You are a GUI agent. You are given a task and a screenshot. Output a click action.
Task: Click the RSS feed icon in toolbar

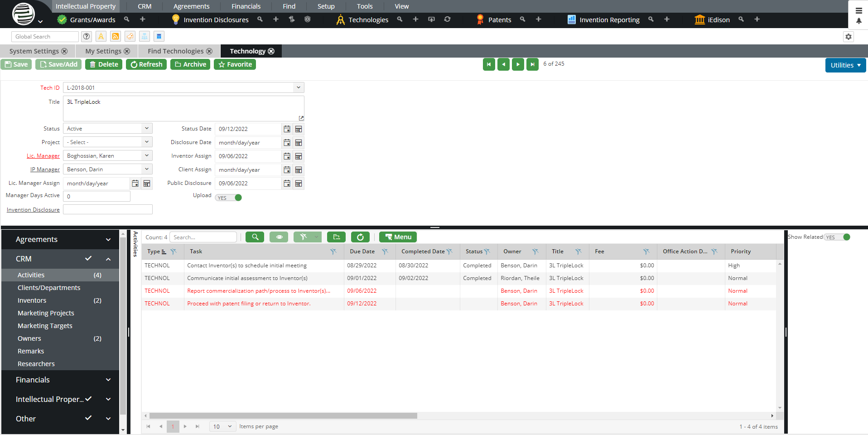click(x=116, y=37)
